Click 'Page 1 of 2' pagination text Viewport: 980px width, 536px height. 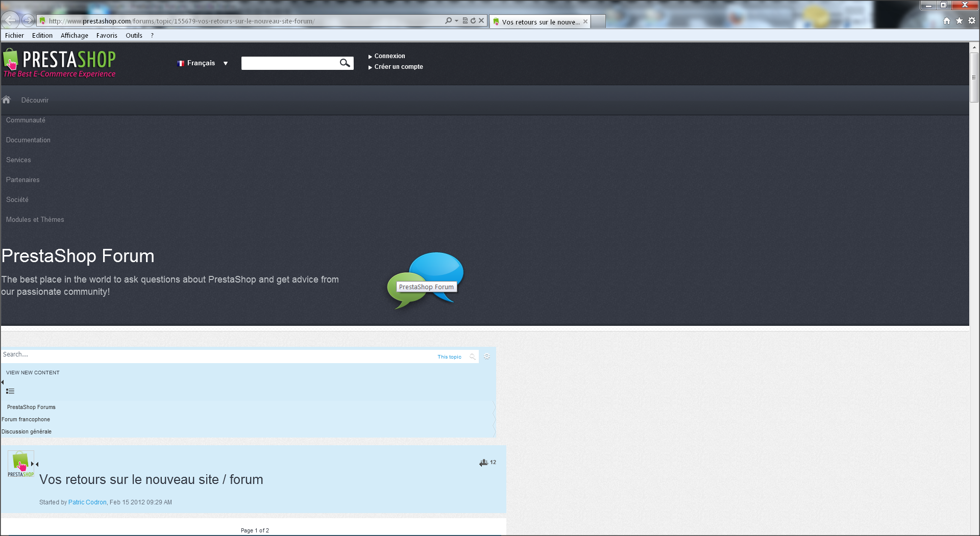(255, 530)
